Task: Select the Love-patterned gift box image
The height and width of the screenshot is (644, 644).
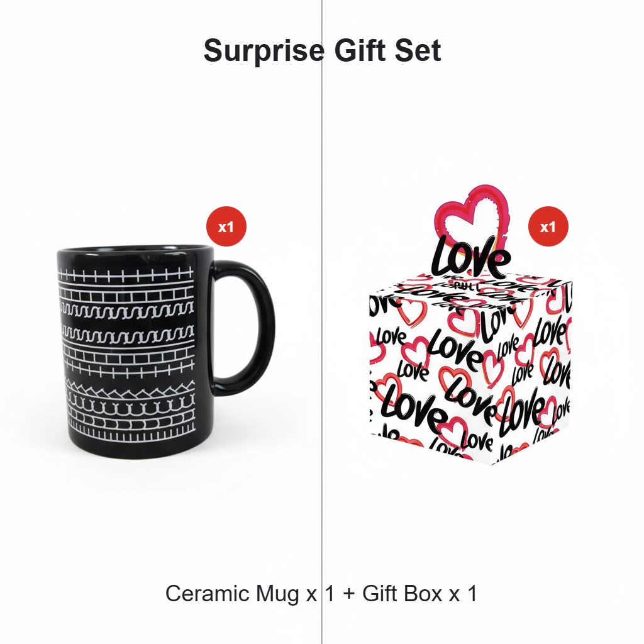Action: tap(470, 325)
